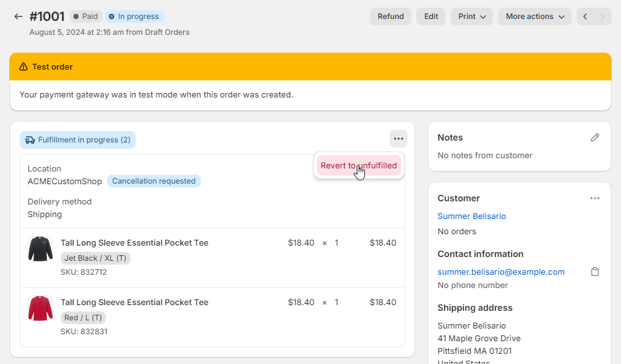The height and width of the screenshot is (364, 621).
Task: Expand the Print dropdown
Action: [471, 16]
